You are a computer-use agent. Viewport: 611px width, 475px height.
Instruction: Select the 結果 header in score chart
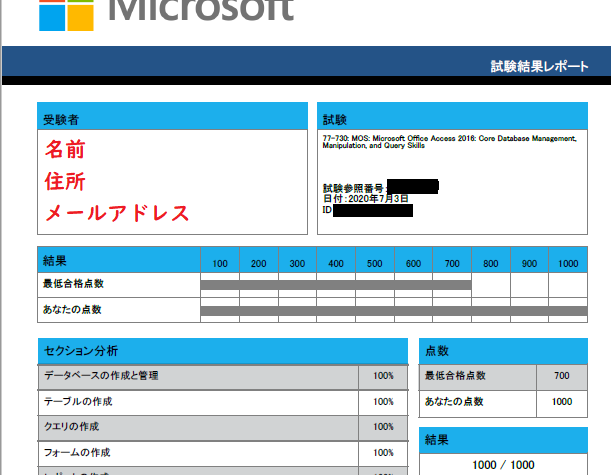[x=119, y=260]
